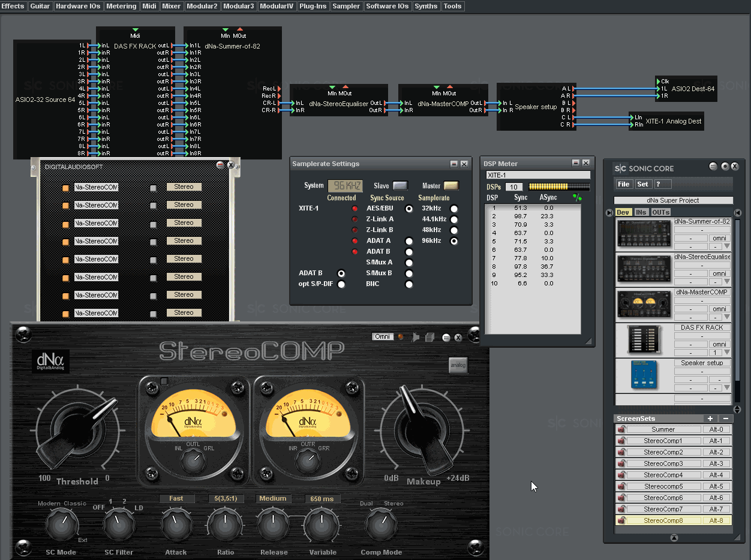The image size is (751, 560).
Task: Open the Synths menu
Action: tap(426, 6)
